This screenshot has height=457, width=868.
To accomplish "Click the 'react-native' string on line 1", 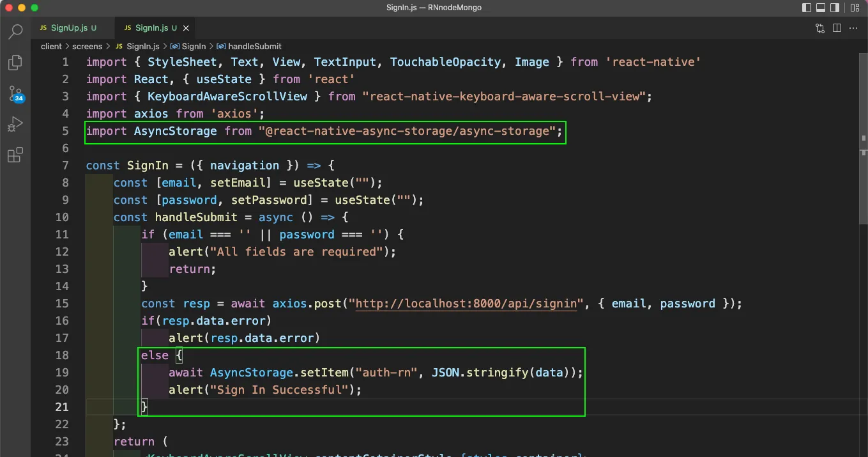I will pyautogui.click(x=653, y=62).
